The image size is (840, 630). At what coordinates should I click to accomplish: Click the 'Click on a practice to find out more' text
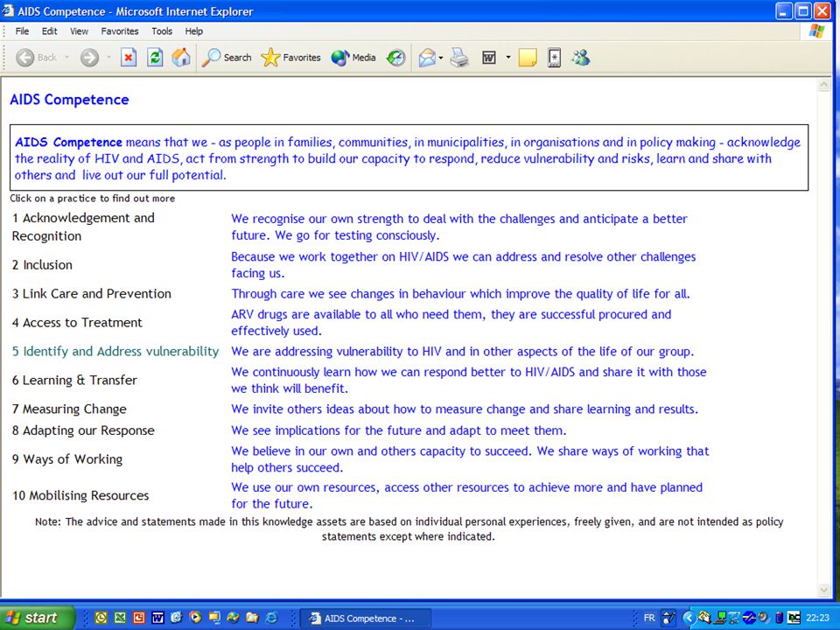coord(92,199)
